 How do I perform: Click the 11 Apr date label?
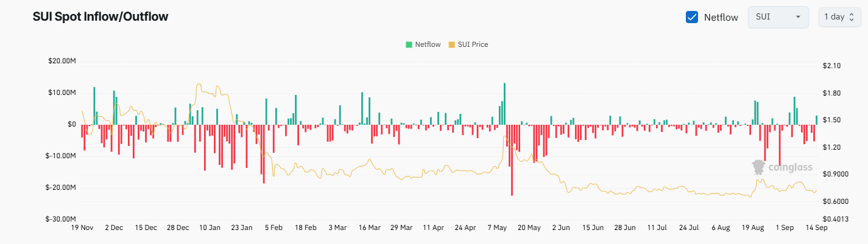(x=433, y=228)
